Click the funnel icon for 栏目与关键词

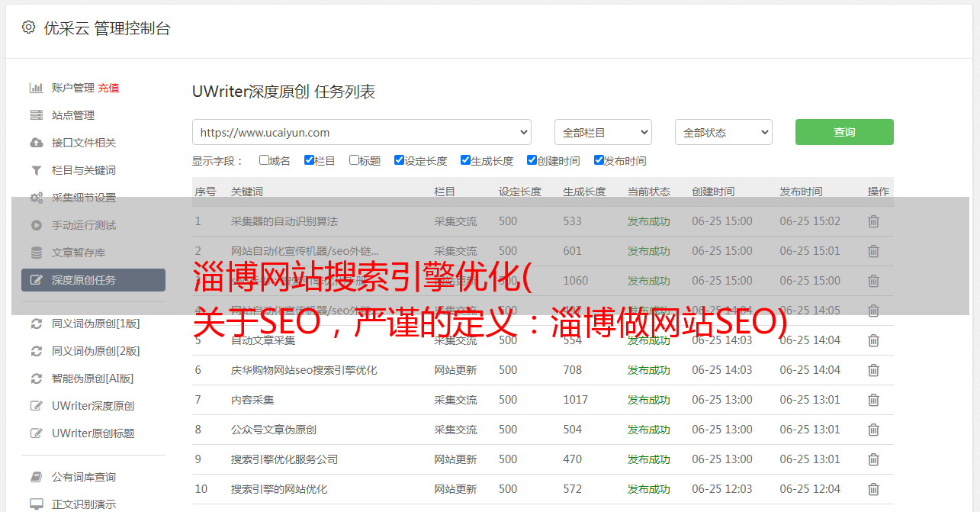36,170
